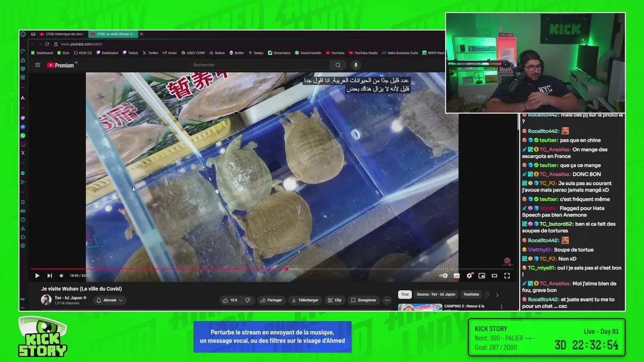Select the Tout filter chip
Image resolution: width=644 pixels, height=362 pixels.
pos(405,294)
